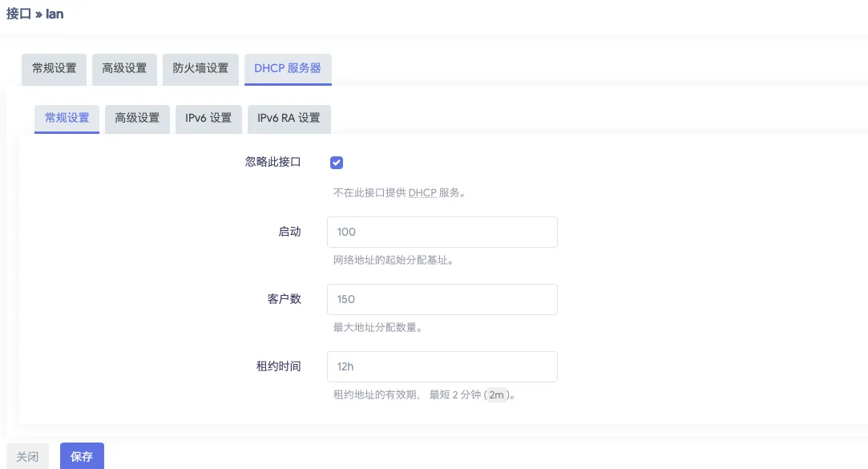Open the 防火墙设置 tab
868x469 pixels.
(200, 69)
